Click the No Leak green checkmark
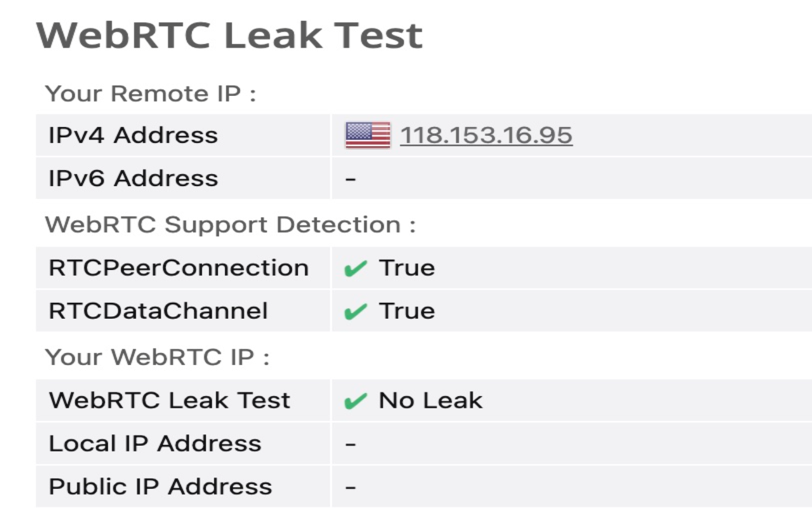812x508 pixels. click(355, 401)
